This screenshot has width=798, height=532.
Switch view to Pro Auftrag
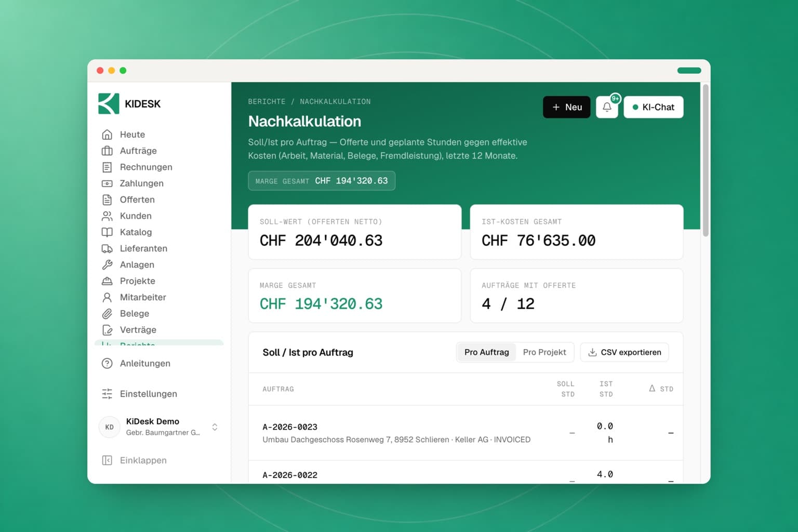[x=487, y=352]
